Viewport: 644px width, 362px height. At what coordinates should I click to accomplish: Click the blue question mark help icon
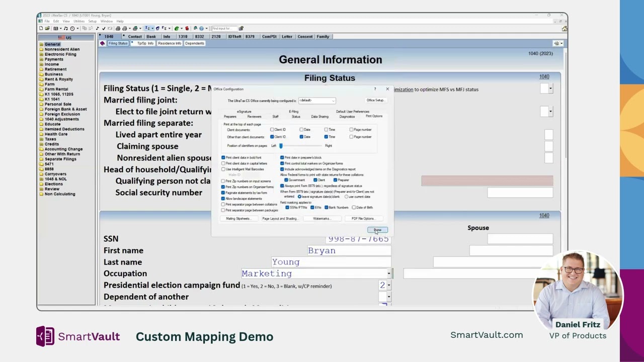pyautogui.click(x=201, y=29)
